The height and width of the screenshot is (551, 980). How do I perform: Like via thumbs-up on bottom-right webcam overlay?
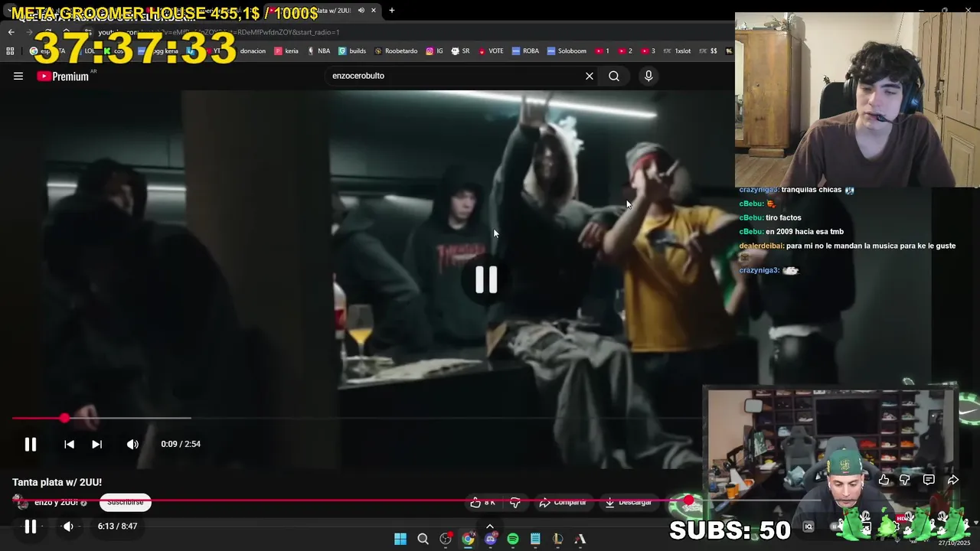pyautogui.click(x=884, y=480)
